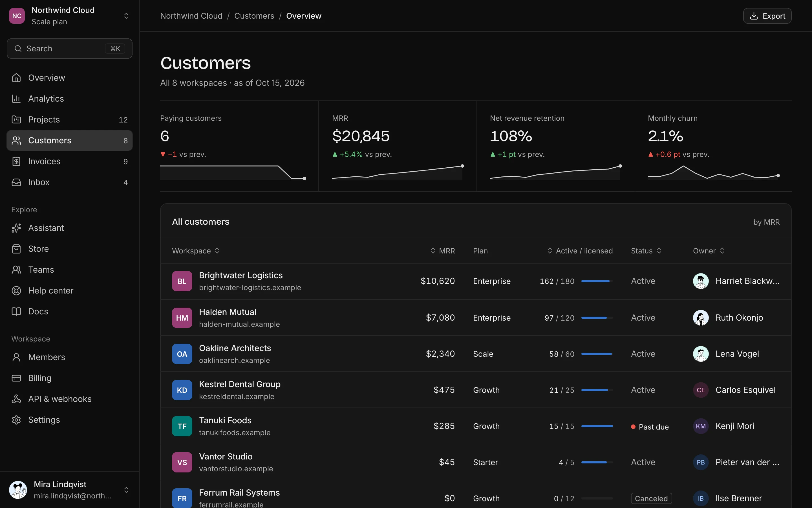The image size is (812, 508).
Task: Click the Assistant sparkle icon
Action: click(16, 228)
